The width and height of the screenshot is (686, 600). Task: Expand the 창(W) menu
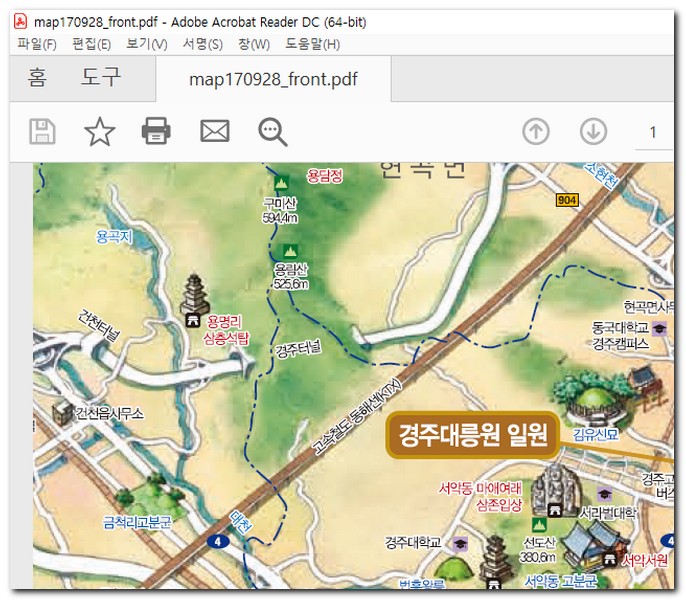click(253, 44)
